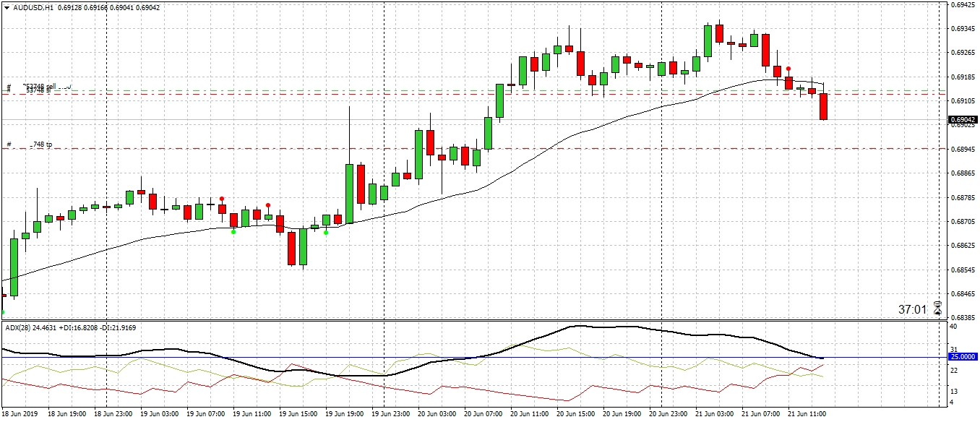Click the red dot above 19 Jun 07:00 candle

click(x=222, y=199)
